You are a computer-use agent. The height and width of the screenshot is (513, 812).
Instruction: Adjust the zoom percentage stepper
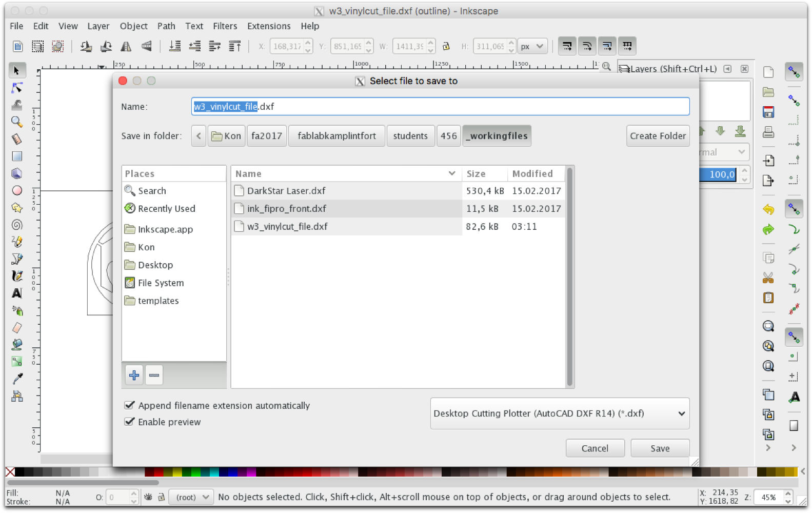point(789,497)
